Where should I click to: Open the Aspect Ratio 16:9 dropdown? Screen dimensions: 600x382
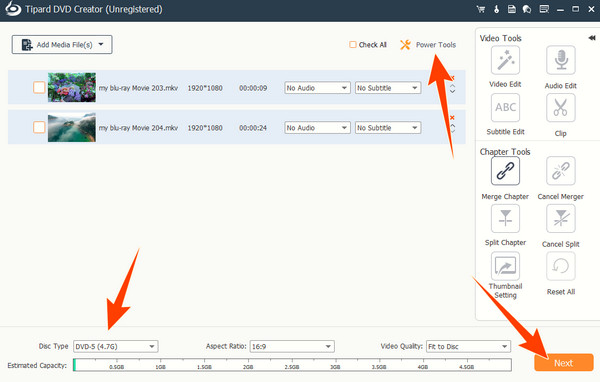point(292,346)
